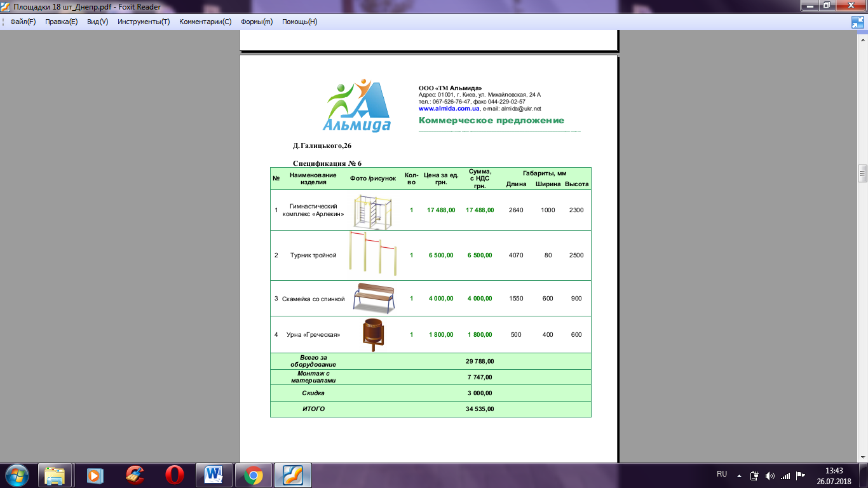The width and height of the screenshot is (868, 488).
Task: Launch Windows Media Player from taskbar
Action: pos(95,475)
